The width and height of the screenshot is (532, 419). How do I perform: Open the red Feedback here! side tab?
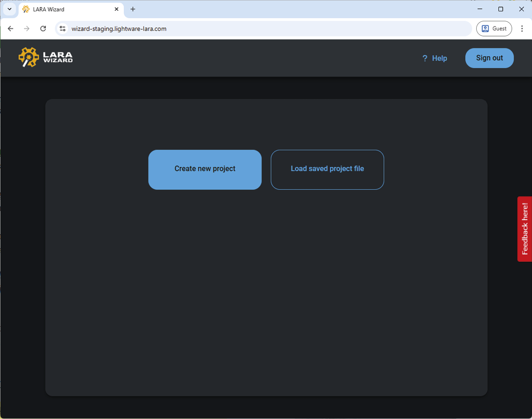click(524, 229)
